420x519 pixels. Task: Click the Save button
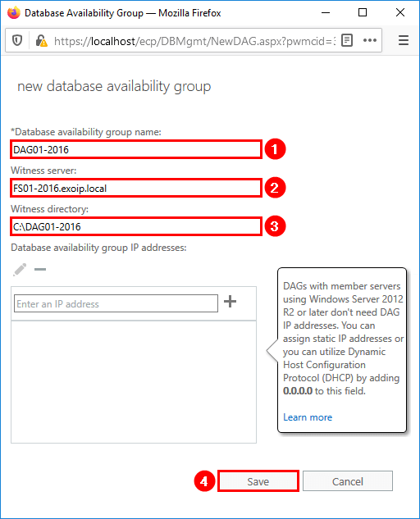(x=258, y=481)
